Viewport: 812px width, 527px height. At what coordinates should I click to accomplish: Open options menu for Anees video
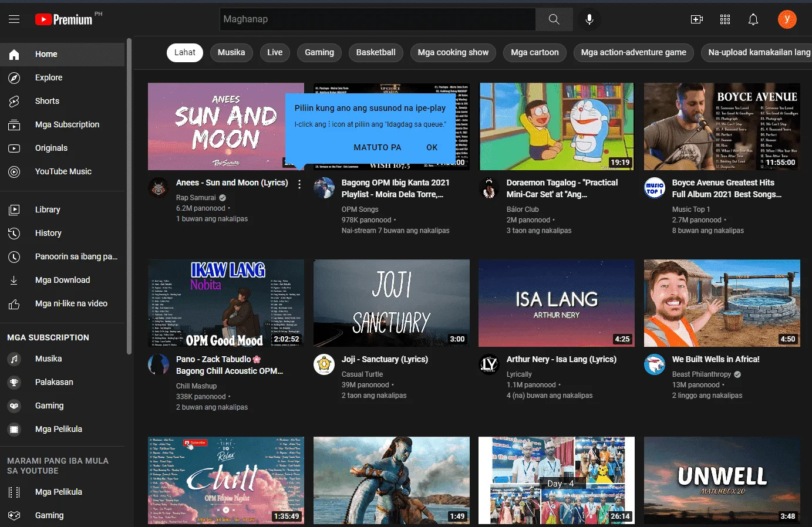(299, 184)
